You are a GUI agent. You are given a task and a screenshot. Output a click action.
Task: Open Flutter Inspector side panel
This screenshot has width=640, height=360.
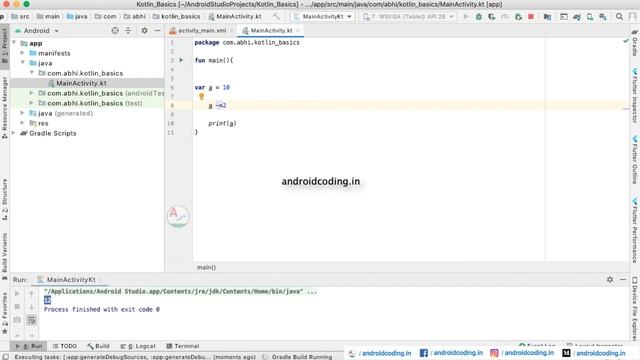(635, 96)
